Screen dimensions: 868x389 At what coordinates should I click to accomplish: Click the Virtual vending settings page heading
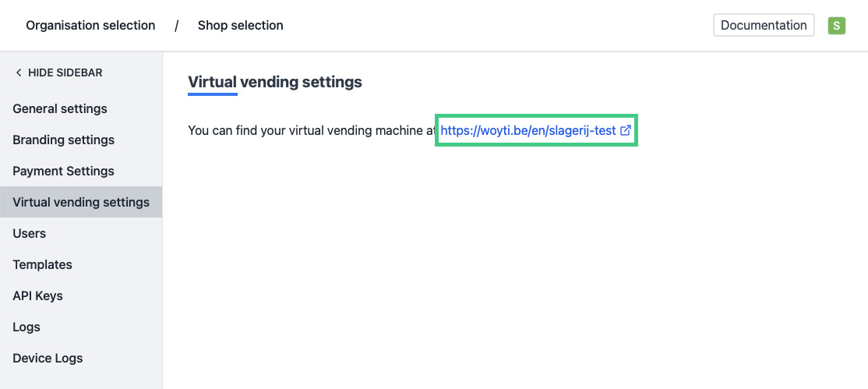(275, 82)
